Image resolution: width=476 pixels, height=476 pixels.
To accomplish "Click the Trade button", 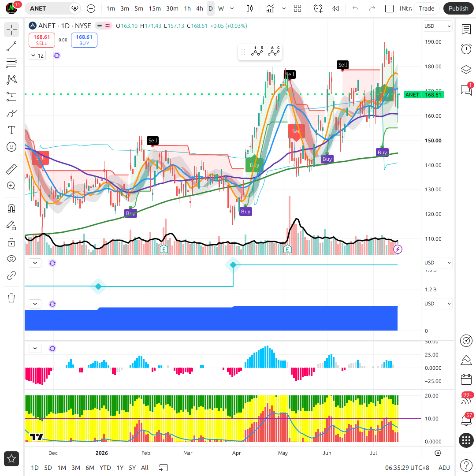I will 426,8.
